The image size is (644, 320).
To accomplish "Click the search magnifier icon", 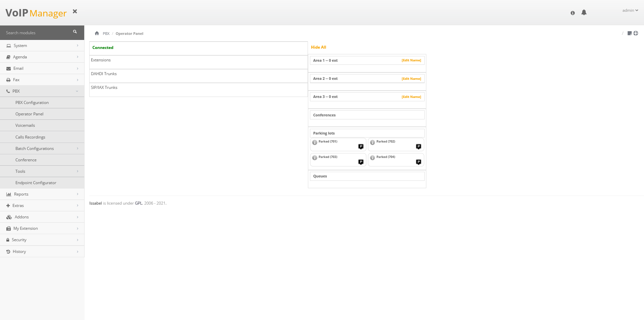I will (x=75, y=32).
